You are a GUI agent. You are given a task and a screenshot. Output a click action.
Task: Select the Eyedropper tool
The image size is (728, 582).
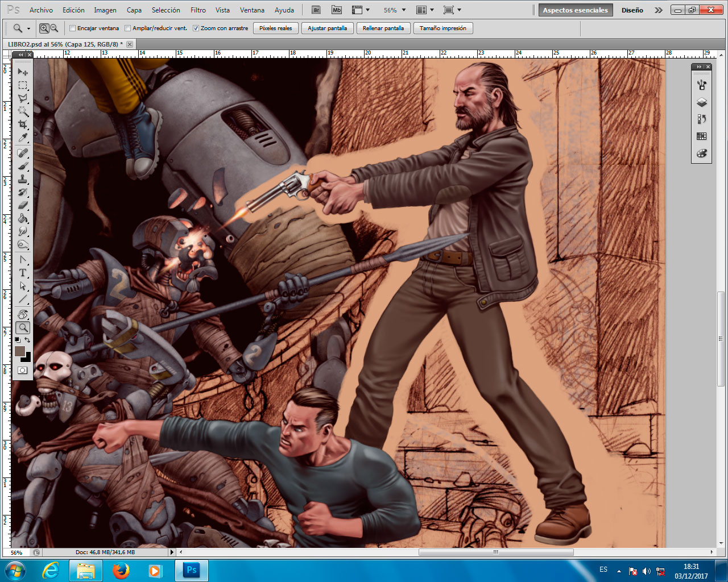23,138
